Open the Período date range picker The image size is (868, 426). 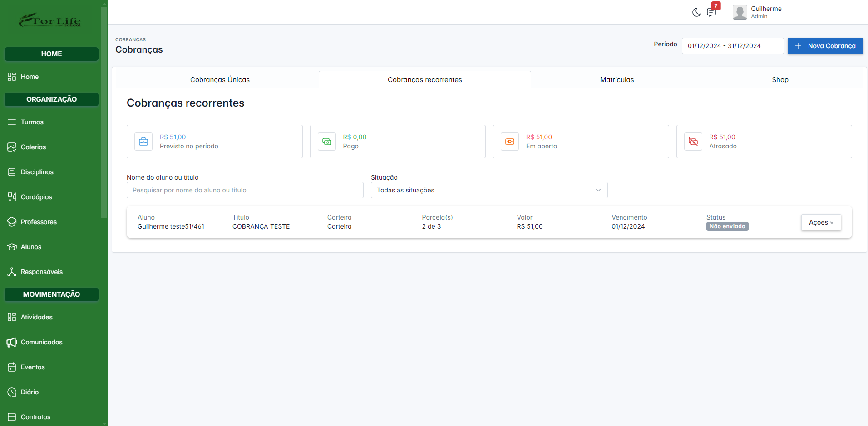[x=732, y=46]
